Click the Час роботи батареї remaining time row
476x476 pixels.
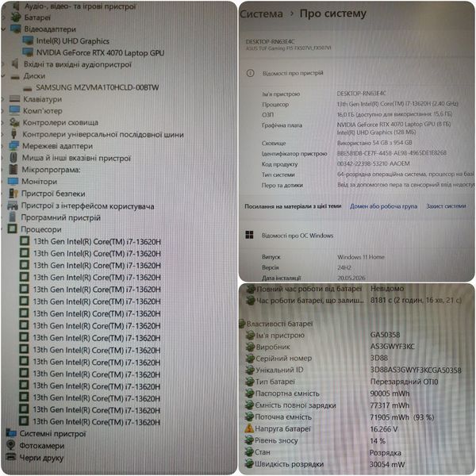354,301
